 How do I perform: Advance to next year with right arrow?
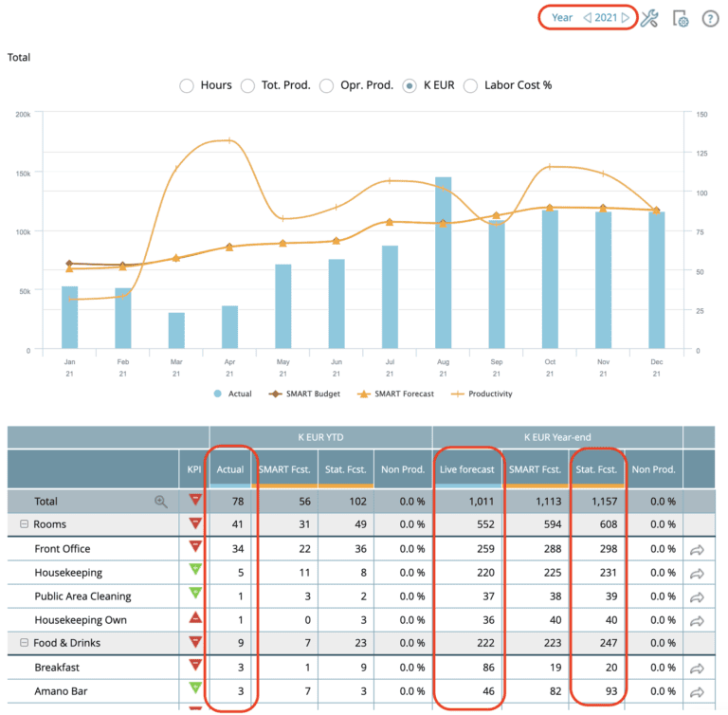click(x=625, y=18)
